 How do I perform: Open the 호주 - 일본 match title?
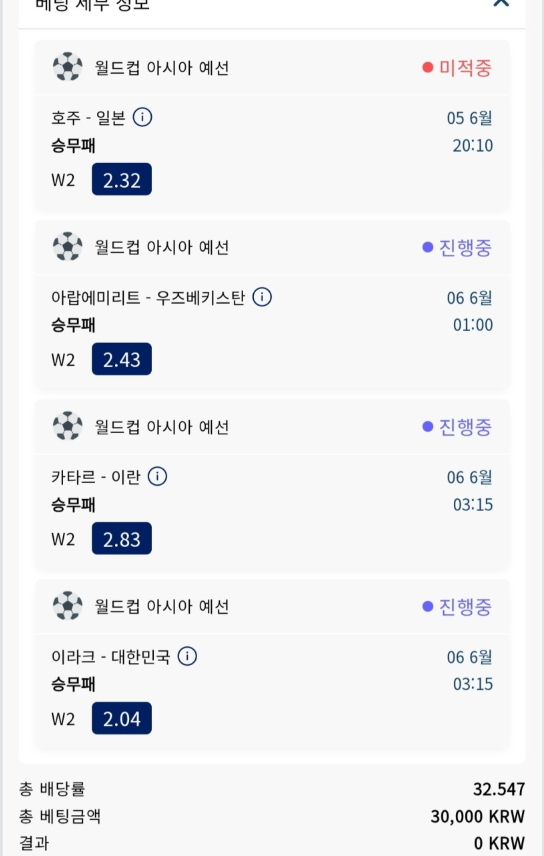click(x=88, y=117)
